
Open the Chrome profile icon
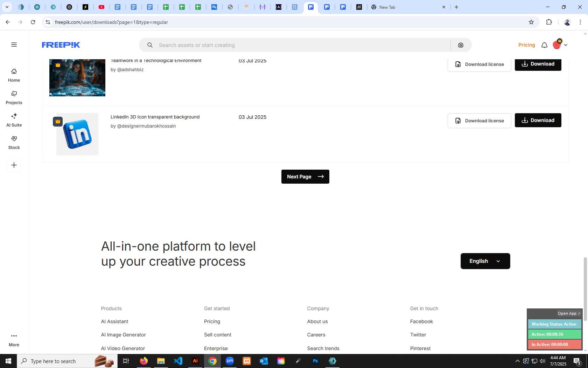[567, 22]
